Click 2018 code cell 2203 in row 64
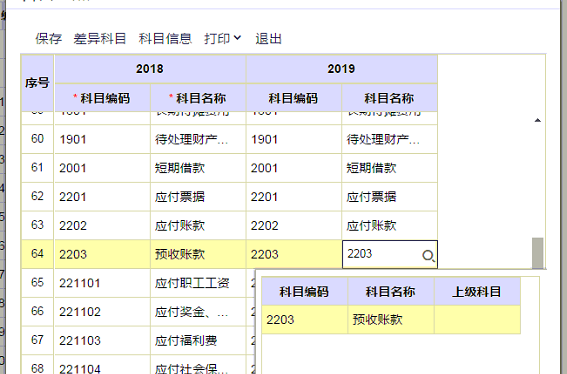Viewport: 567px width, 374px height. pos(102,254)
